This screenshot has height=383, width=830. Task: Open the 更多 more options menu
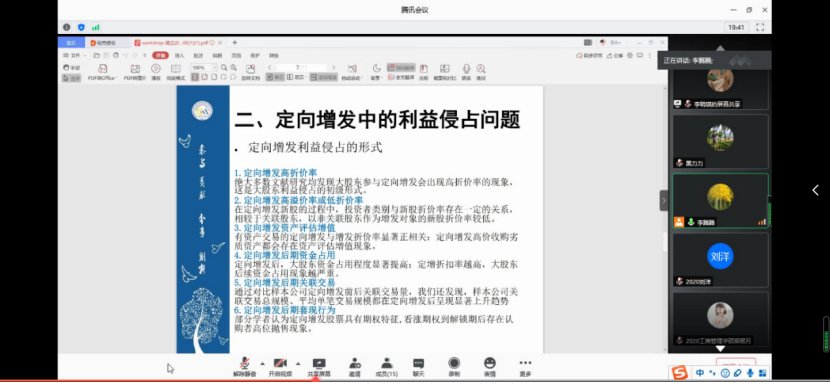click(525, 367)
